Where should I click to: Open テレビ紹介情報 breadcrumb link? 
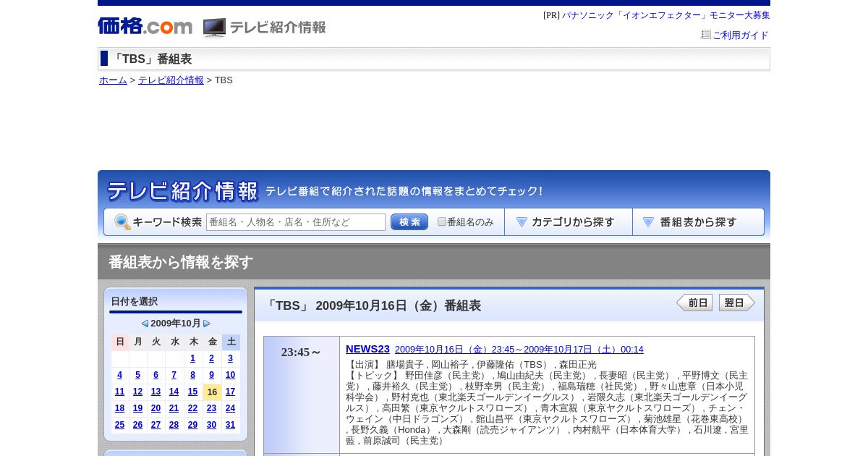[171, 80]
